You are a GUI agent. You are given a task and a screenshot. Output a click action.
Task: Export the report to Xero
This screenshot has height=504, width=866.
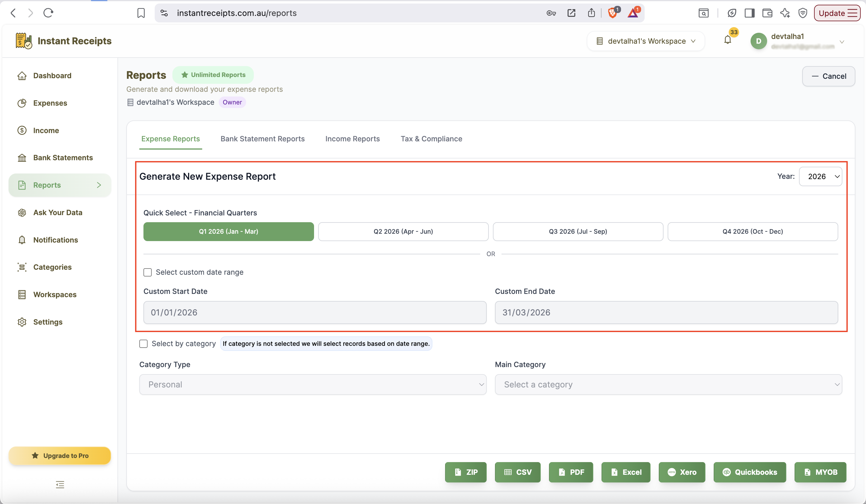click(x=682, y=472)
